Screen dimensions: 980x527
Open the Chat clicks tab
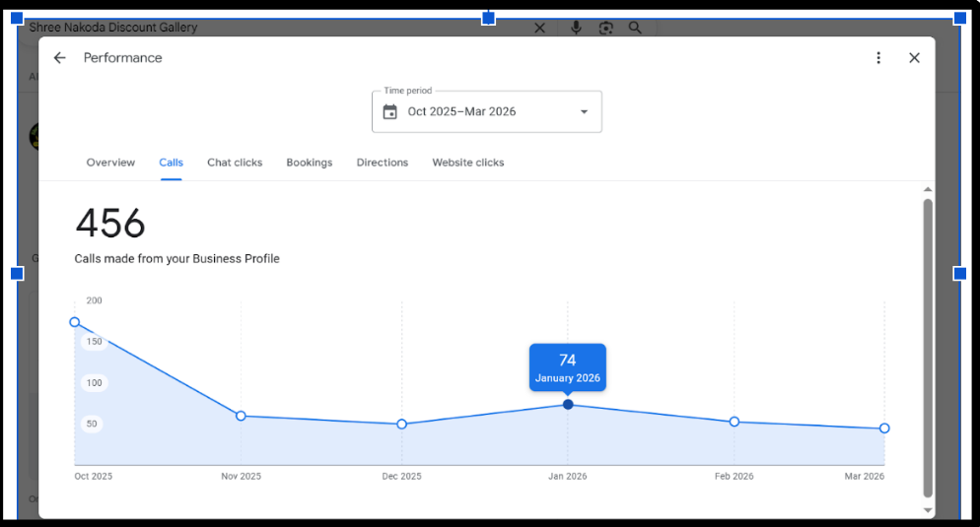click(235, 163)
